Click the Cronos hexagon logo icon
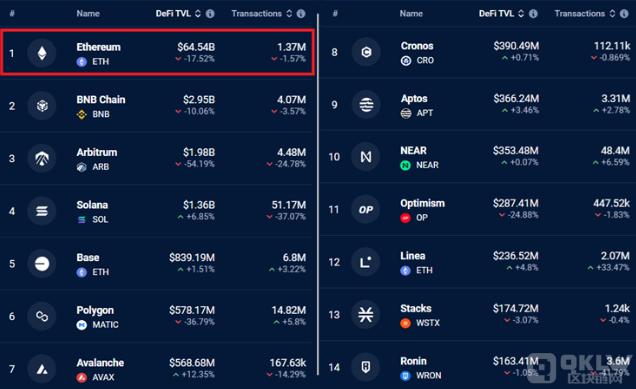Screen dimensions: 636x389 point(366,52)
